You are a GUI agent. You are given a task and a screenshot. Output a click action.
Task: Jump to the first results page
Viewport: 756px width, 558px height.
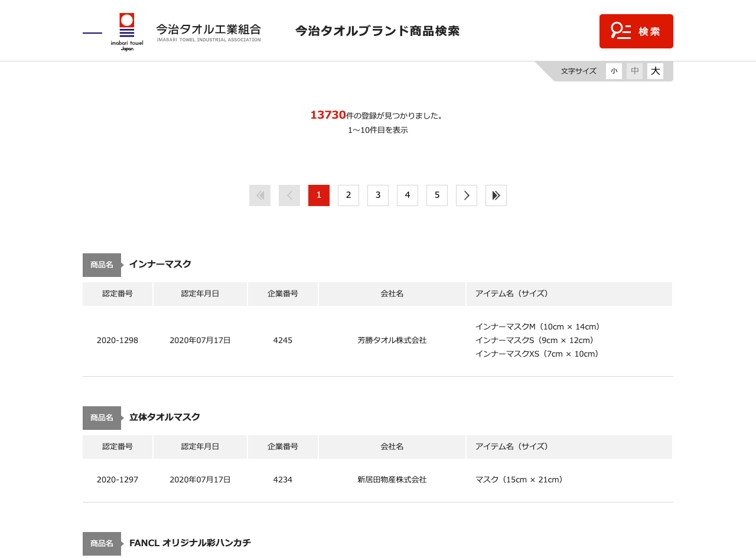[x=260, y=195]
